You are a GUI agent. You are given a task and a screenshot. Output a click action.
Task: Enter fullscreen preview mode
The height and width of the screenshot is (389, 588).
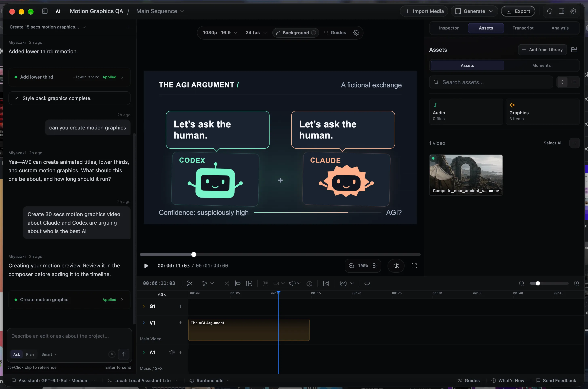(414, 266)
